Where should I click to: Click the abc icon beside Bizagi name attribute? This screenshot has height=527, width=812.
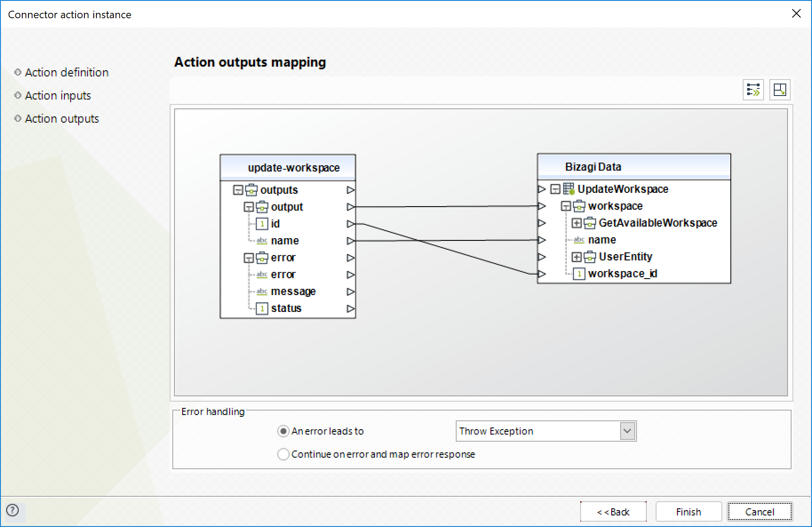579,240
